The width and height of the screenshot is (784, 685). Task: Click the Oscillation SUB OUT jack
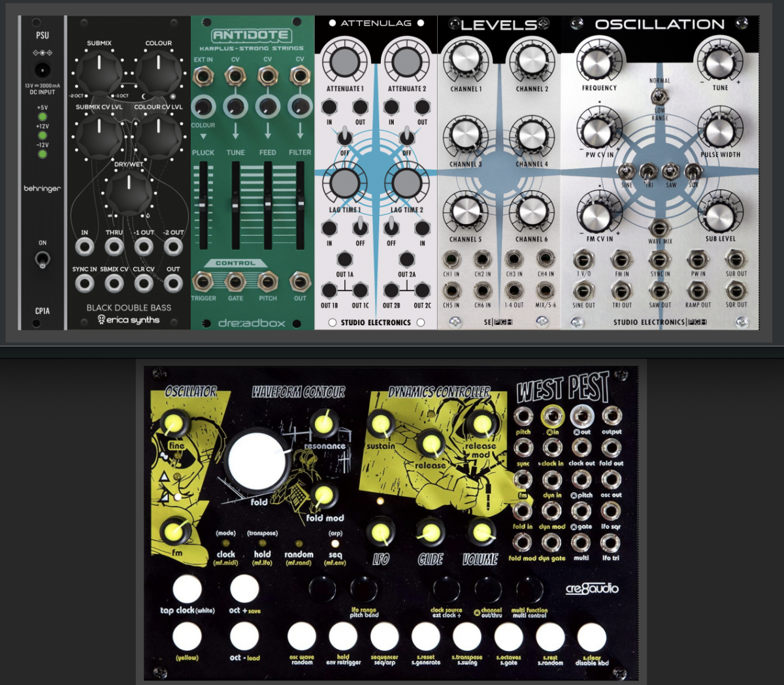pyautogui.click(x=736, y=260)
